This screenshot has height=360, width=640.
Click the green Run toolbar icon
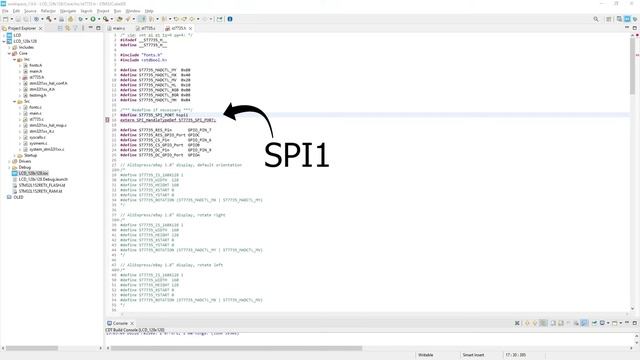(93, 19)
